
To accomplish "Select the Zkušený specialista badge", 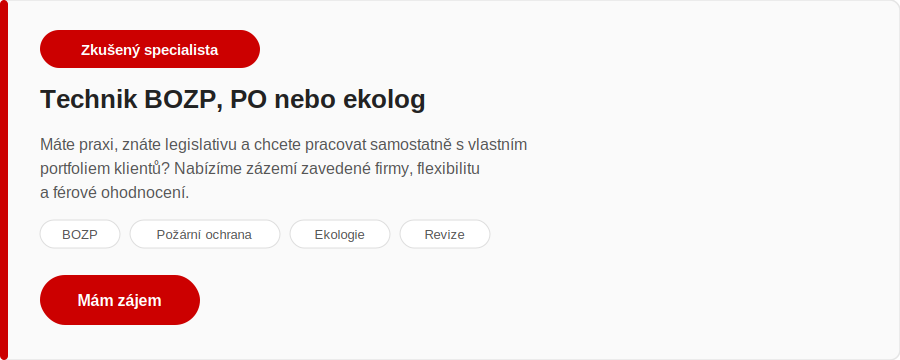I will click(150, 49).
